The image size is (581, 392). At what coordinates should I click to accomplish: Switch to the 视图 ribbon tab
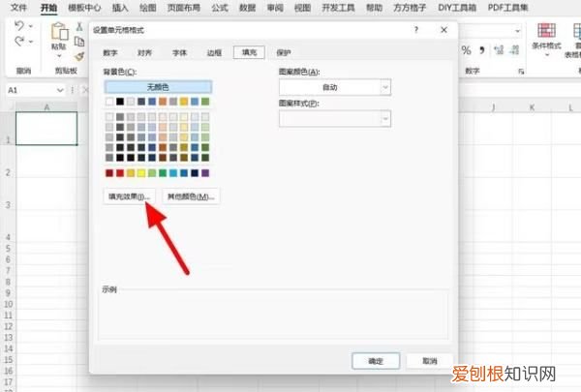coord(302,8)
